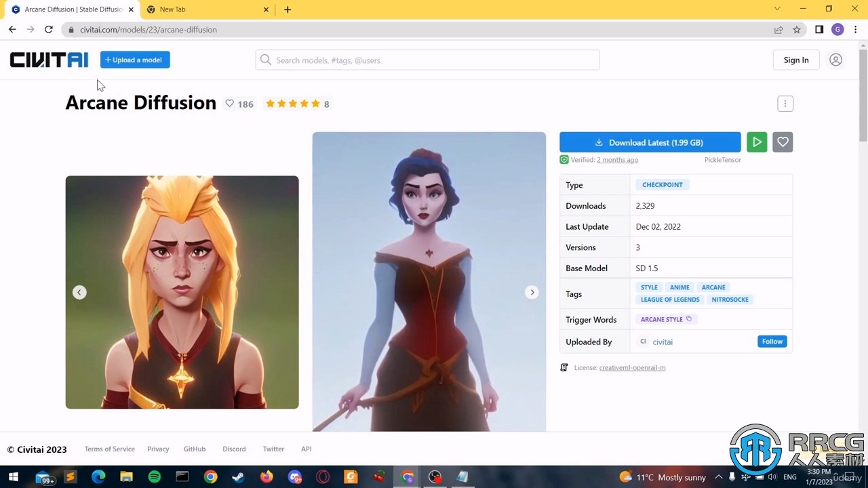Click the license document icon
This screenshot has width=868, height=488.
(564, 367)
